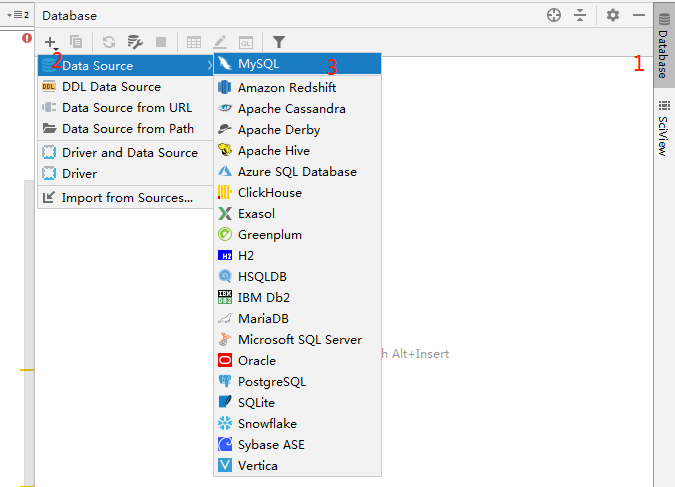Select MariaDB
The height and width of the screenshot is (487, 675).
coord(297,319)
